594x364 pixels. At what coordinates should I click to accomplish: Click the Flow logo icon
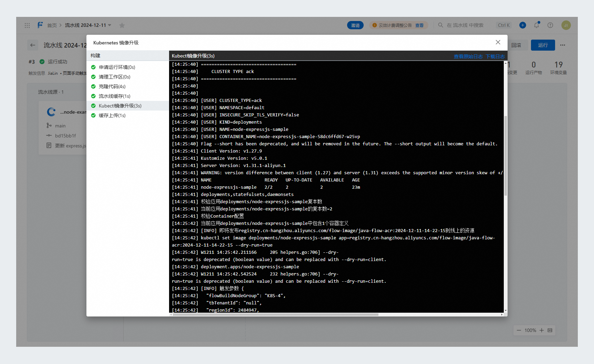(x=40, y=25)
